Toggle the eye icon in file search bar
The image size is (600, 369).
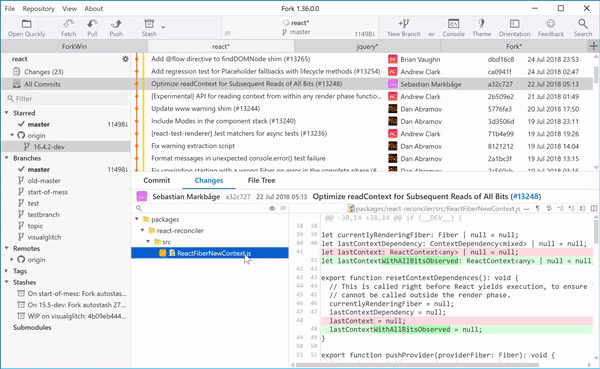(x=272, y=208)
